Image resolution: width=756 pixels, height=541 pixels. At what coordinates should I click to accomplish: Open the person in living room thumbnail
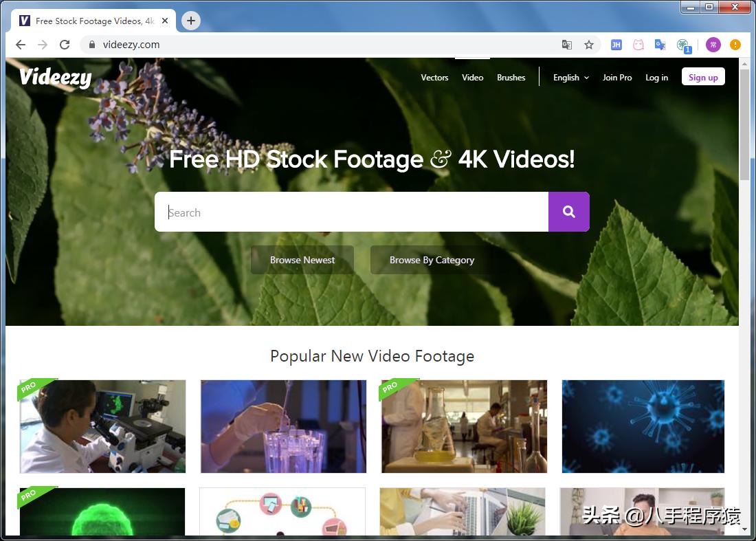[642, 511]
